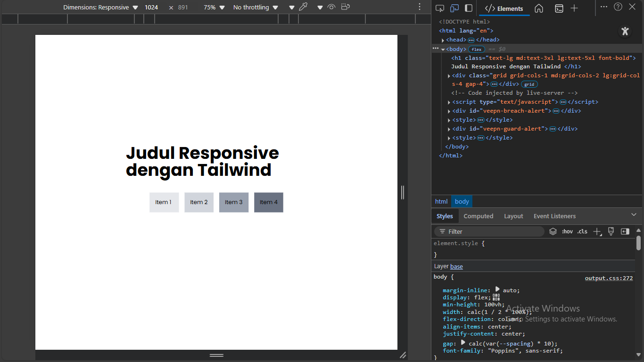Toggle the :hov element state button

pos(567,231)
